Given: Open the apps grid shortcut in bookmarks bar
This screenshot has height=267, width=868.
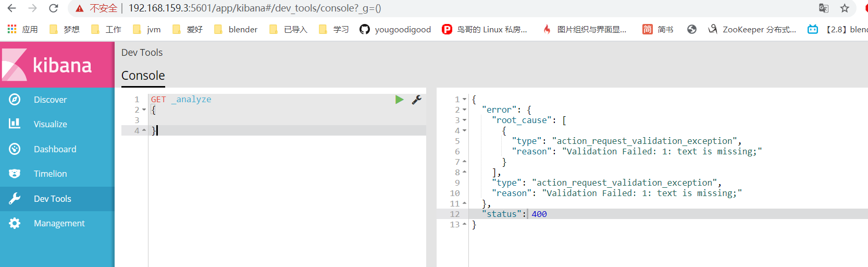Looking at the screenshot, I should [x=12, y=29].
